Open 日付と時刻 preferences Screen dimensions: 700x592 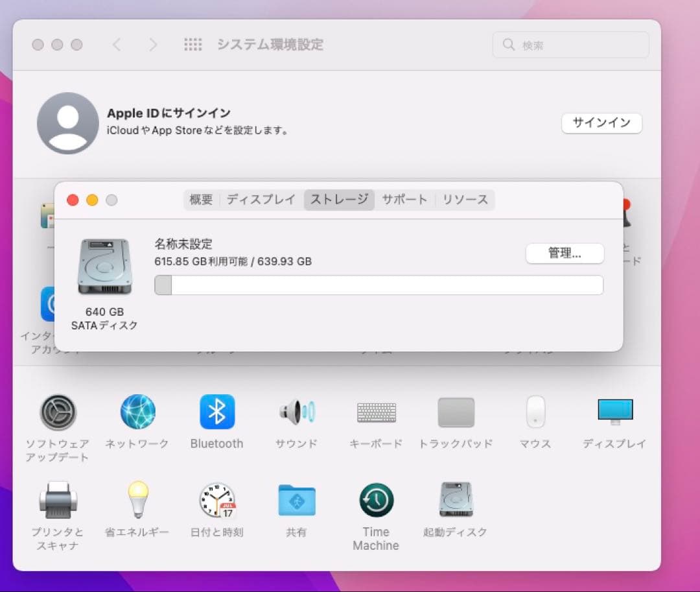pos(216,500)
